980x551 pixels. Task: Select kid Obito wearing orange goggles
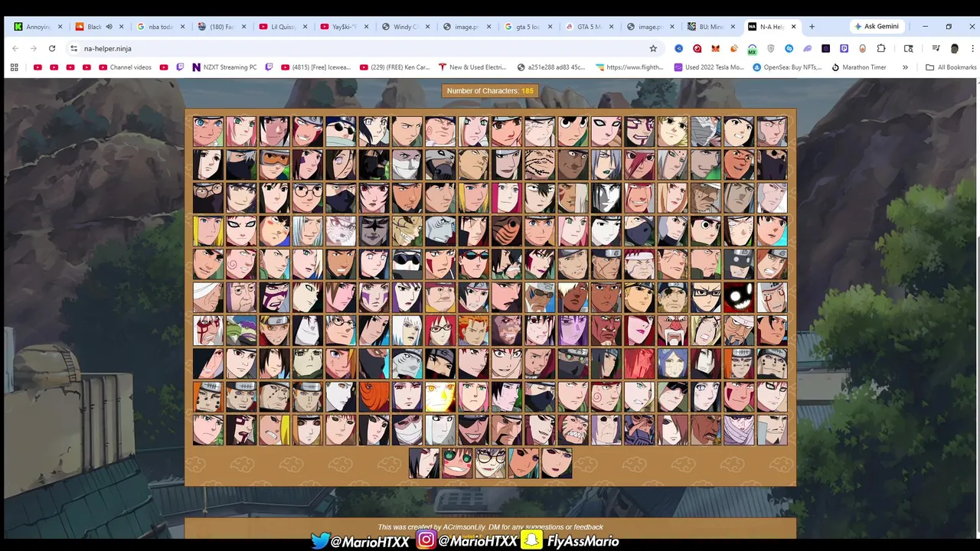click(x=274, y=165)
